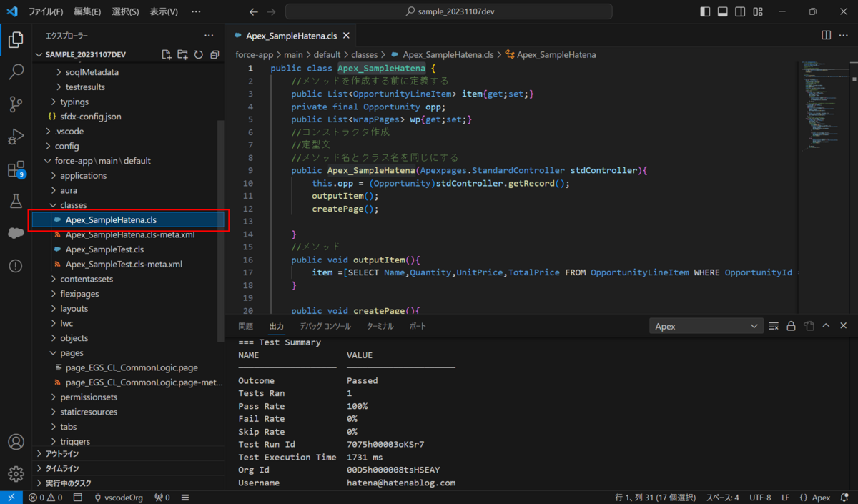
Task: Open explorer views and more actions menu
Action: click(209, 35)
